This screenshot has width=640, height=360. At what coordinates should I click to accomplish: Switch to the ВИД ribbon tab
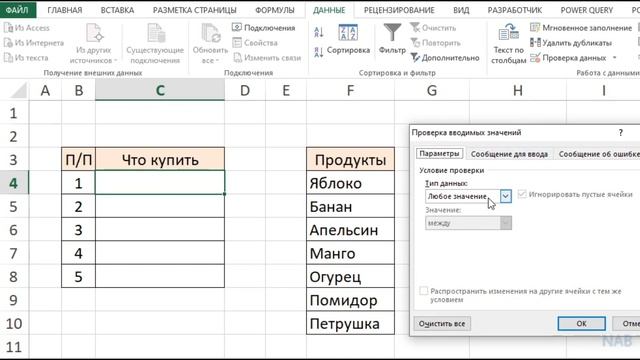461,10
